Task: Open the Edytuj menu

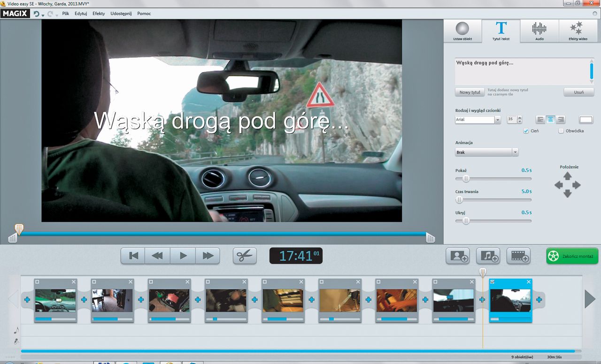Action: pyautogui.click(x=81, y=14)
